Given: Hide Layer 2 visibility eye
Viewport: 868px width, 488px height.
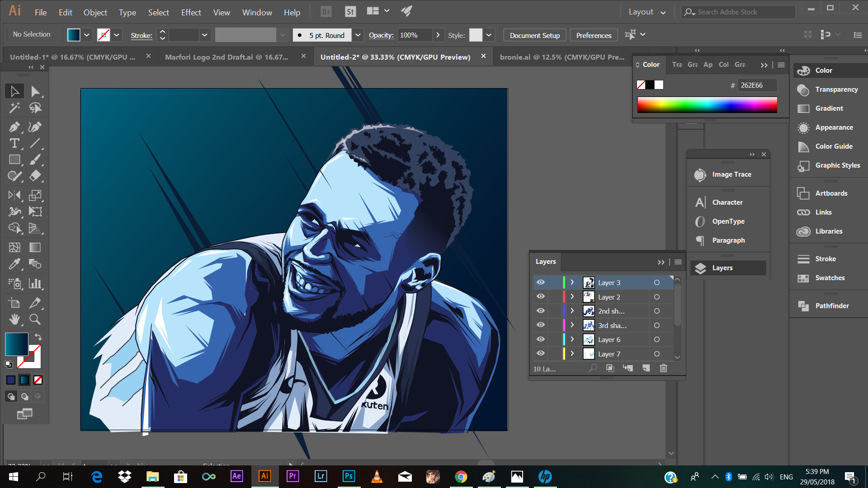Looking at the screenshot, I should (541, 297).
